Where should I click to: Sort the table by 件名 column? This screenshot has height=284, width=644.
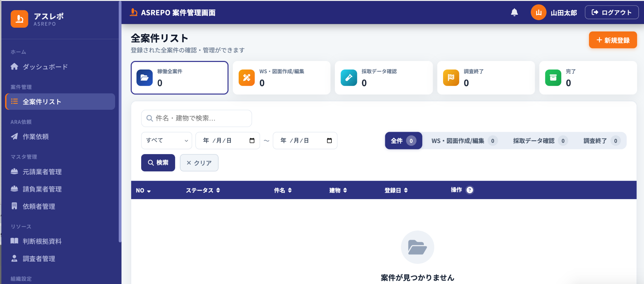283,190
